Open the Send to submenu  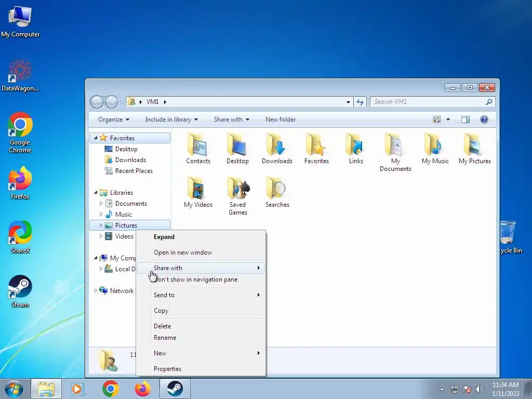201,295
